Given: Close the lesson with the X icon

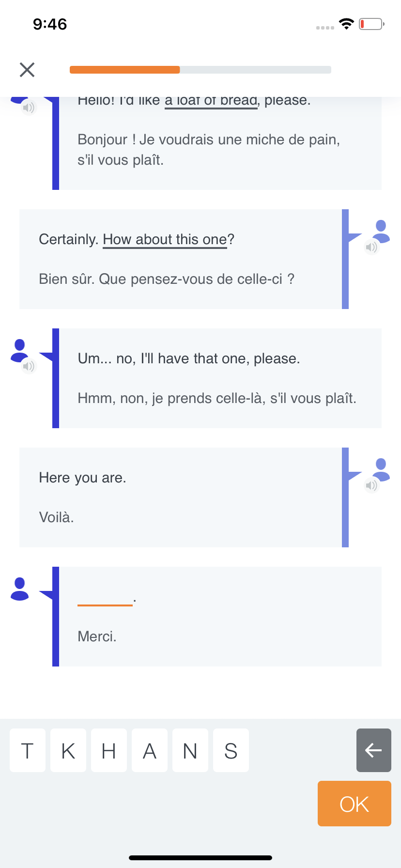Looking at the screenshot, I should point(27,70).
